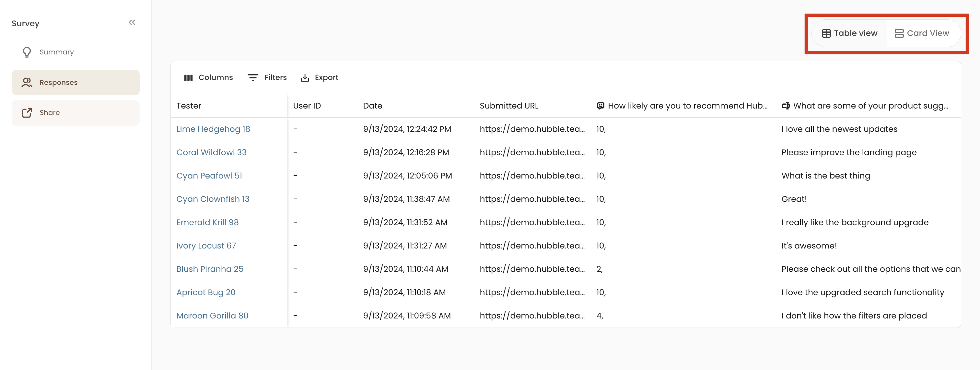Open the Summary section
980x370 pixels.
[76, 52]
